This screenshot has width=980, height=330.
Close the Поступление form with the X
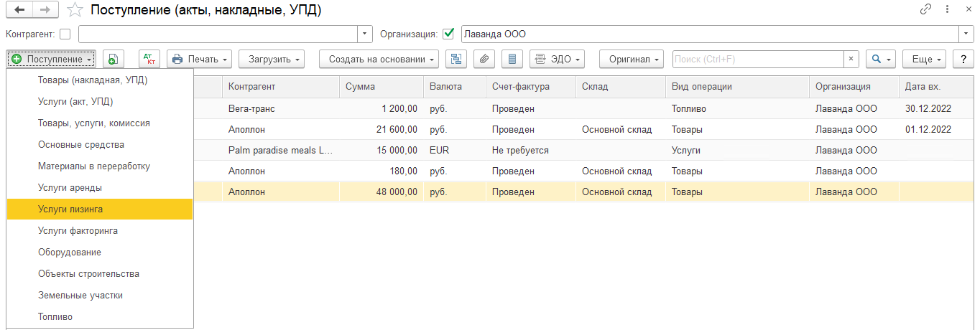[x=968, y=9]
